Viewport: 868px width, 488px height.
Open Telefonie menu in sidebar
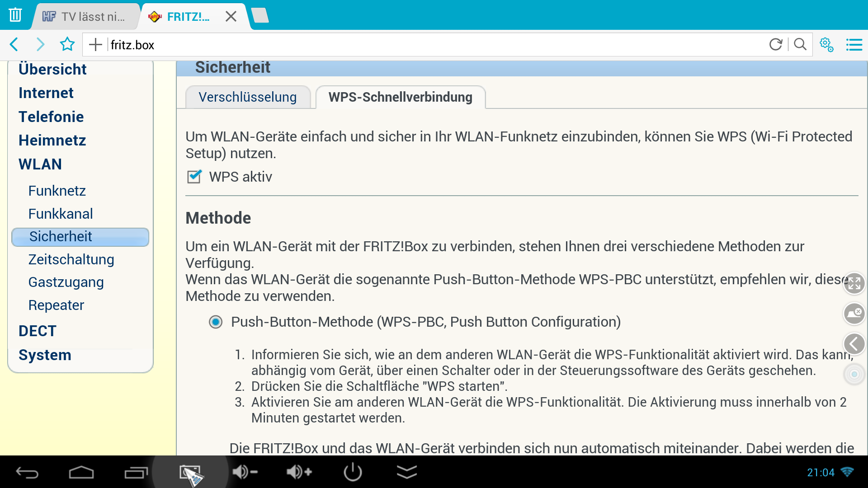pos(51,117)
